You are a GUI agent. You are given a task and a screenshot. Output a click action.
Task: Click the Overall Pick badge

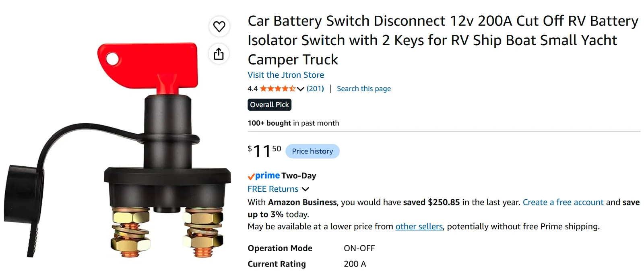coord(270,105)
